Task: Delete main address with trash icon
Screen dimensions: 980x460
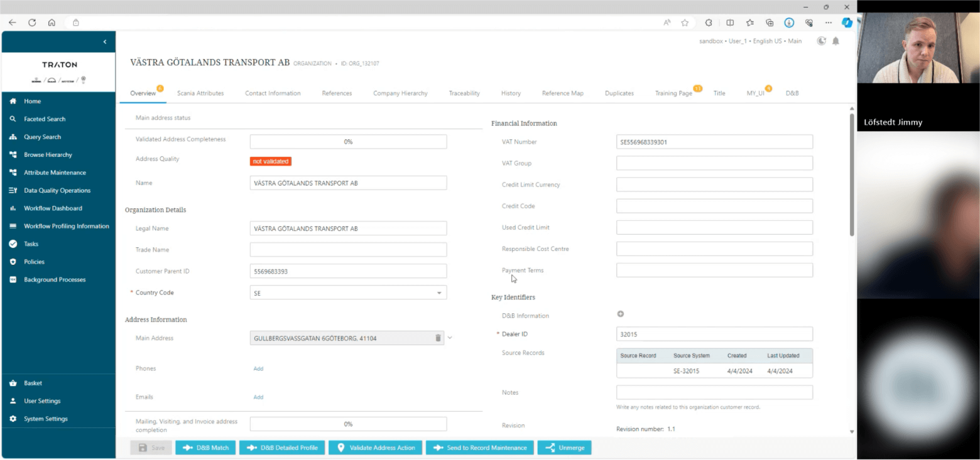Action: [x=438, y=338]
